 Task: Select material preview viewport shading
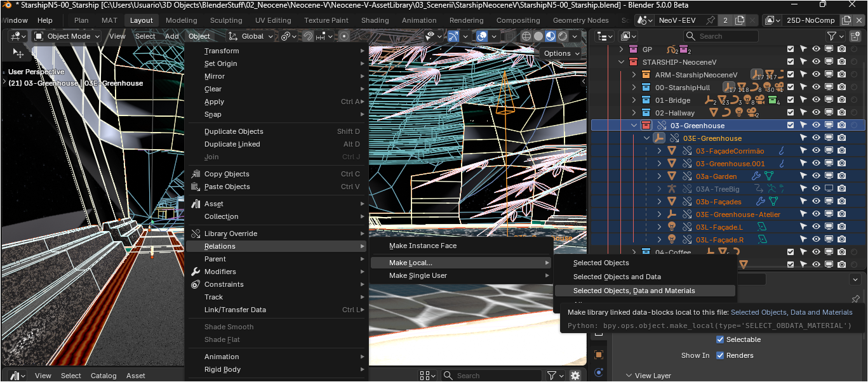tap(551, 36)
